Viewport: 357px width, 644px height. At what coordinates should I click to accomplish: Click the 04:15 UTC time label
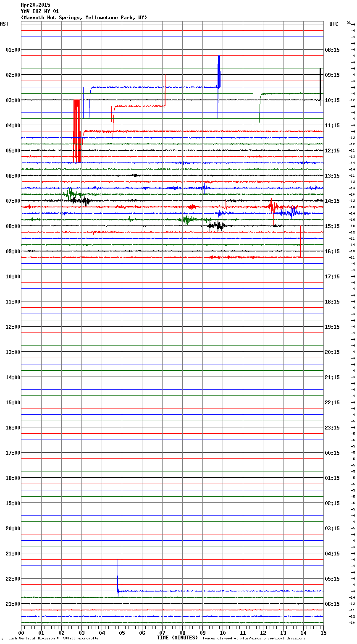pos(332,553)
